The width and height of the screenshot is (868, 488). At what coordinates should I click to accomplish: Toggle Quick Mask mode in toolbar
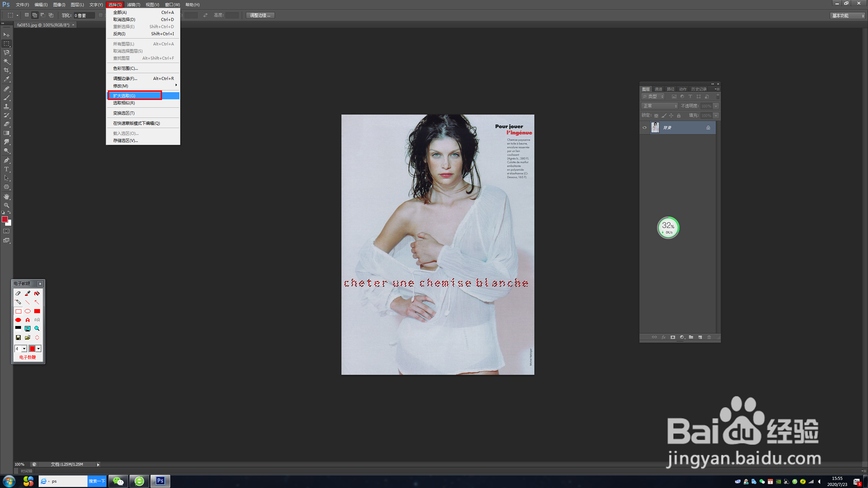[6, 231]
